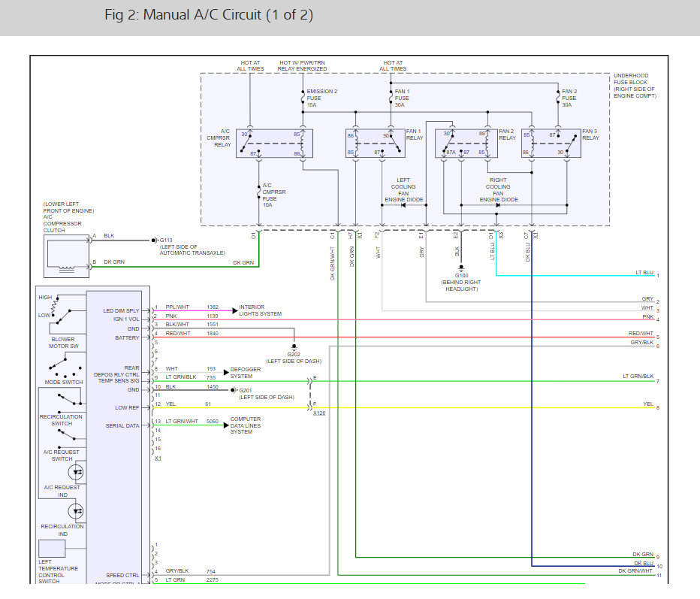
Task: Click the G113 ground symbol
Action: click(154, 241)
